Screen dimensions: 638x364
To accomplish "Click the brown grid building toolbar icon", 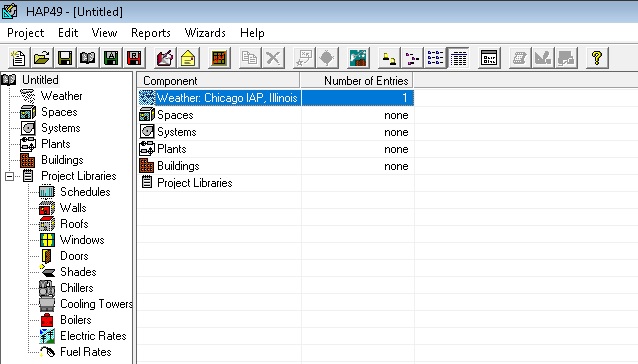I will pyautogui.click(x=219, y=58).
